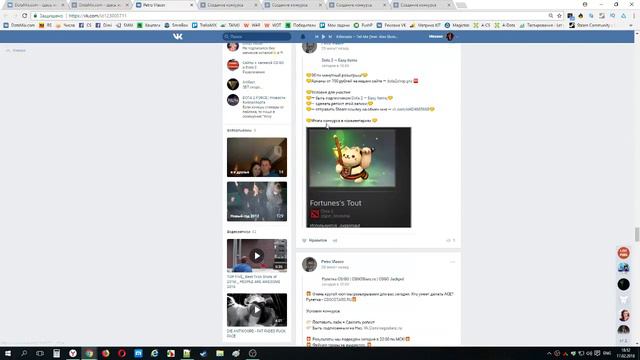Open the Petro Vlasin name on second post
640x360 pixels.
pyautogui.click(x=332, y=261)
